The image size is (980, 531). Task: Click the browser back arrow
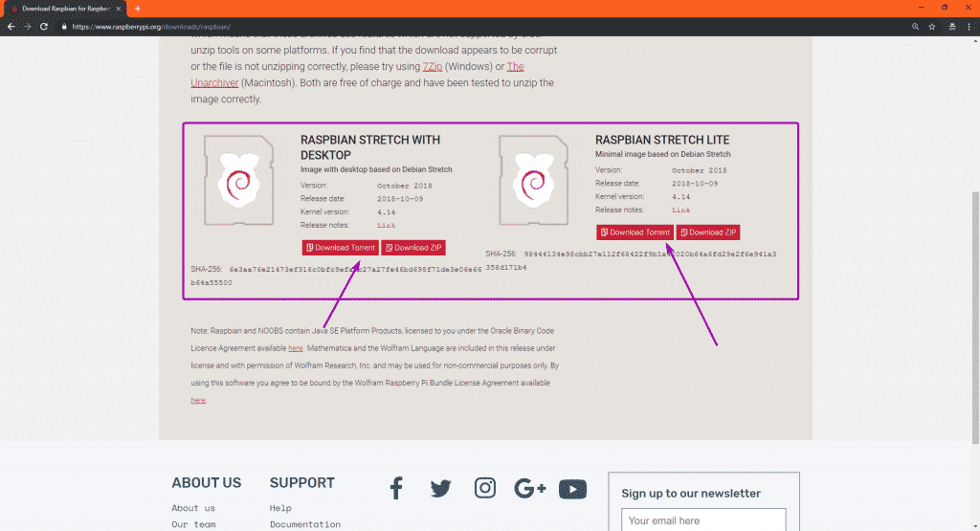(x=11, y=27)
